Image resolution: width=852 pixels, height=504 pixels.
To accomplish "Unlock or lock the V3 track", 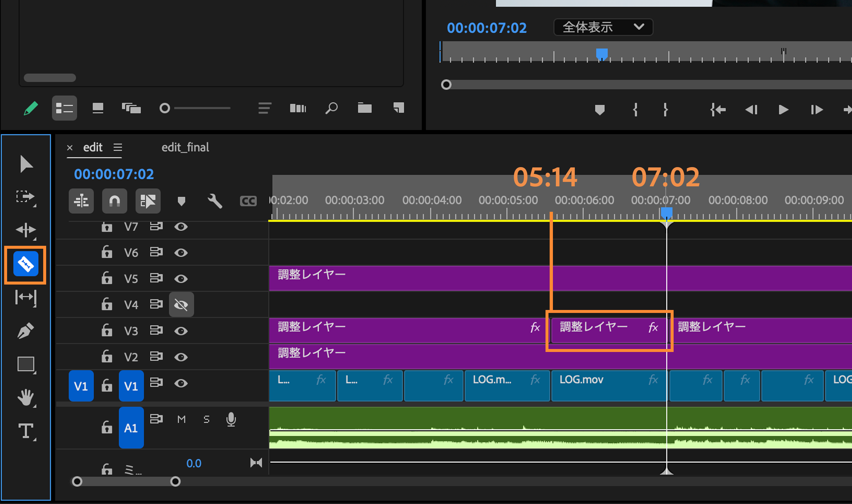I will pos(106,330).
